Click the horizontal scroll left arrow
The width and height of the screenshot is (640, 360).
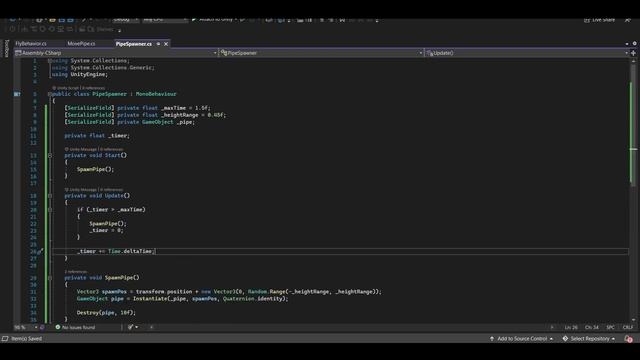(x=151, y=327)
